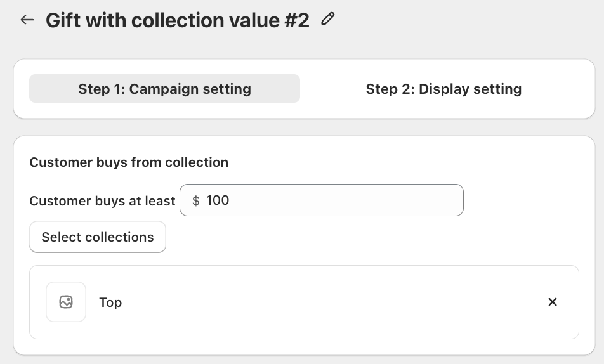Click the Customer buys at least label

[102, 201]
